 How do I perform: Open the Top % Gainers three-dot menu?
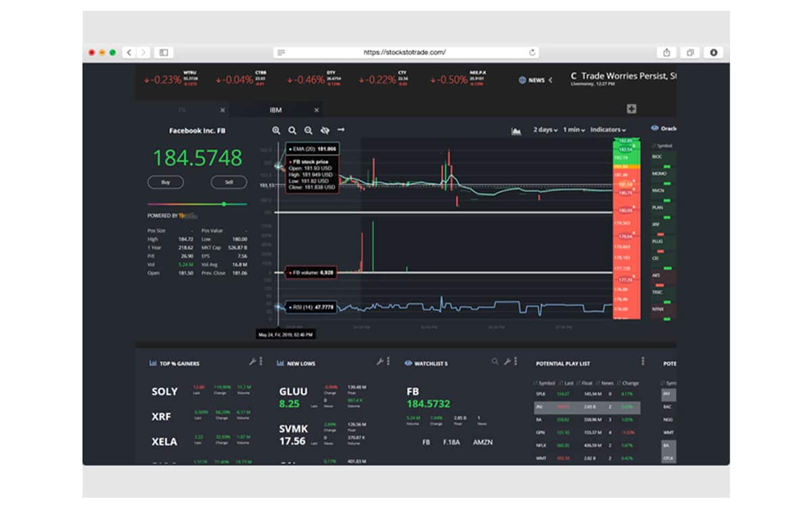261,362
